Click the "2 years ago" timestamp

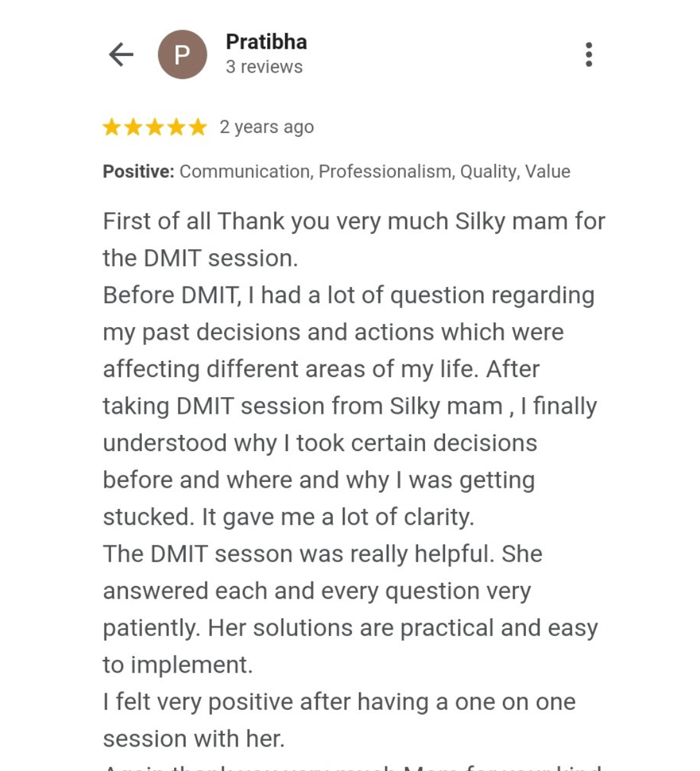(267, 127)
